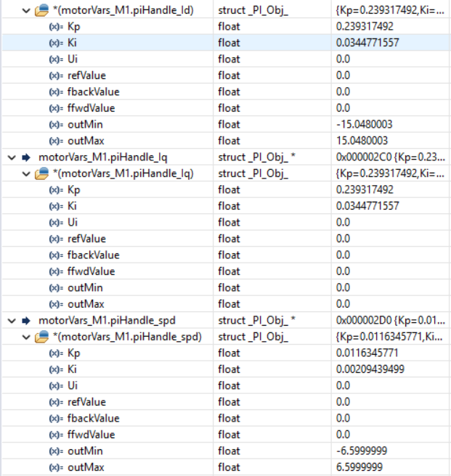
Task: Click the pointer arrow icon of motorVars_M1.piHandle_spd
Action: tap(26, 321)
